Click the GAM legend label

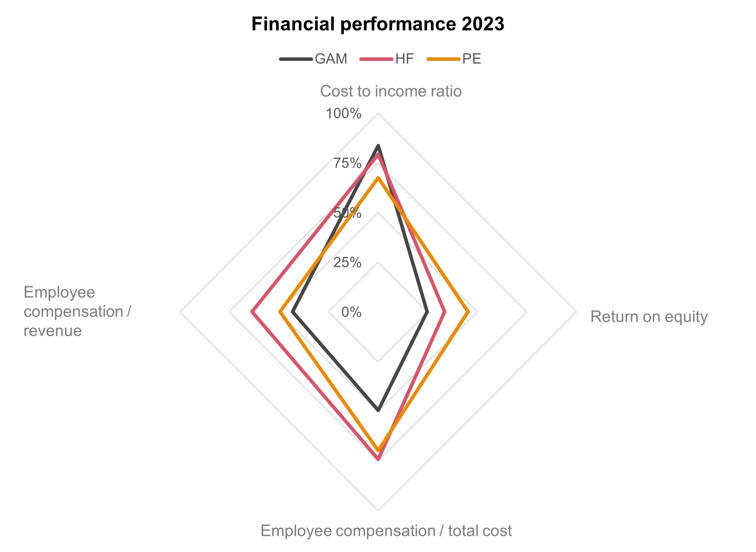click(331, 59)
